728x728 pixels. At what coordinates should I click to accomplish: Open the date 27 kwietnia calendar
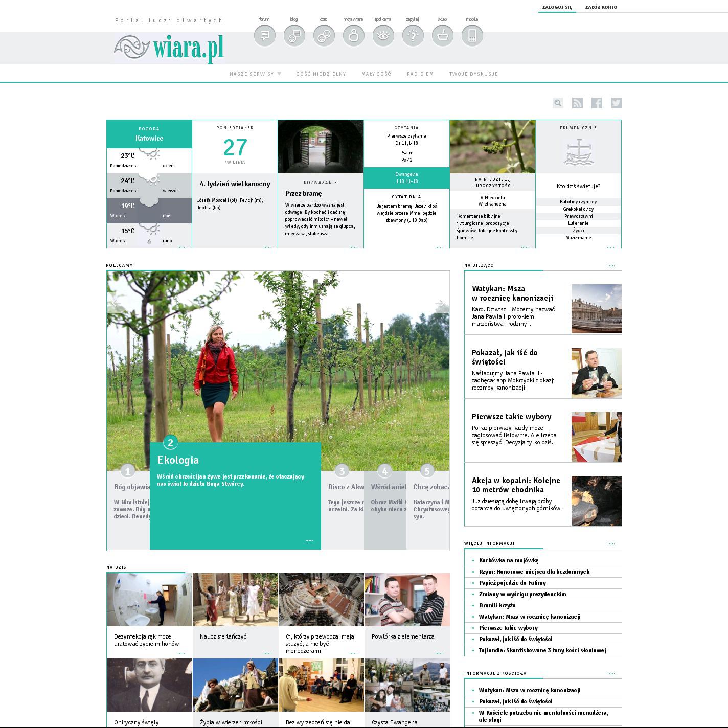click(235, 150)
